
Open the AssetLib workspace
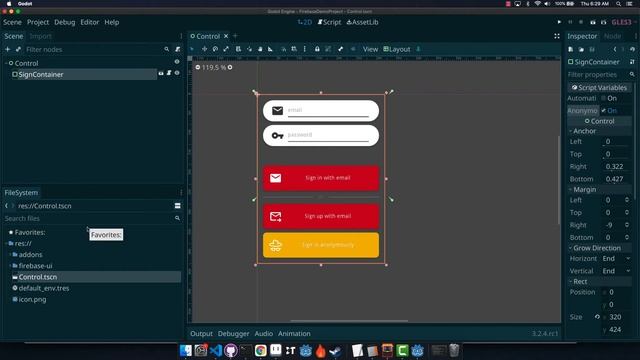click(x=362, y=22)
